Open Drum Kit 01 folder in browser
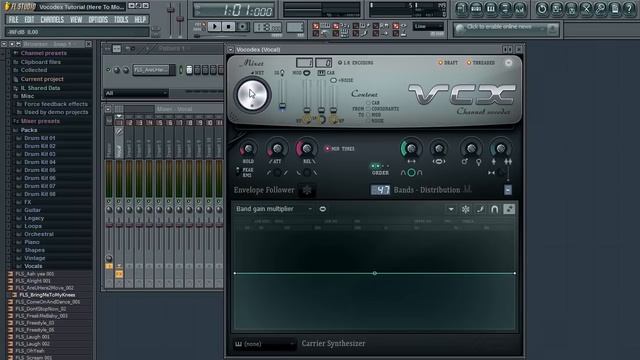 (39, 138)
